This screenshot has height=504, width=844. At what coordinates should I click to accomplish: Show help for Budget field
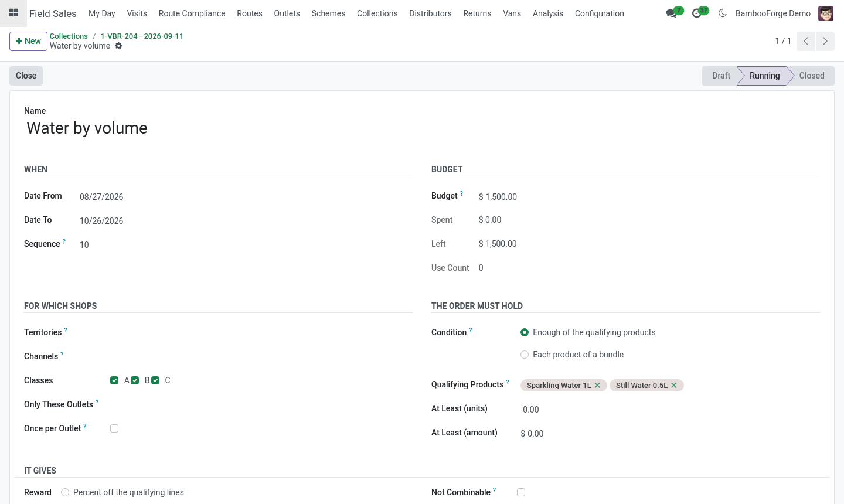click(461, 193)
